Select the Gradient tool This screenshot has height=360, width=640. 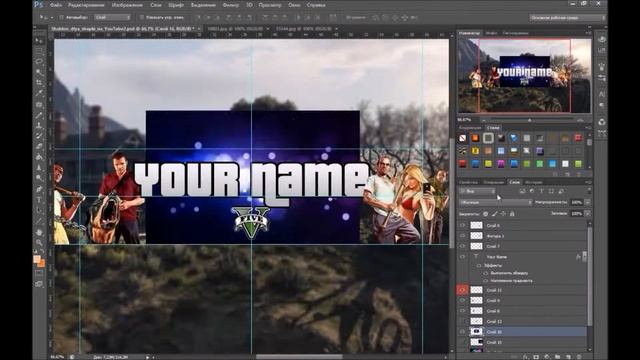coord(39,157)
